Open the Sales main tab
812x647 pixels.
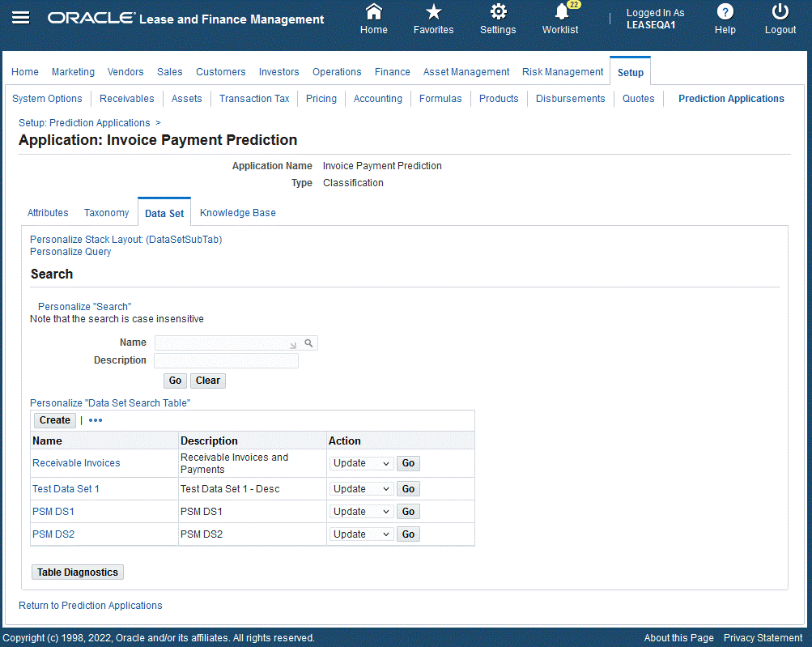170,72
